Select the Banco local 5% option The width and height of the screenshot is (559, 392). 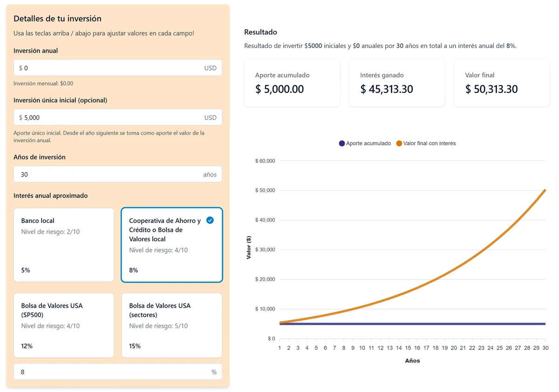pos(64,245)
